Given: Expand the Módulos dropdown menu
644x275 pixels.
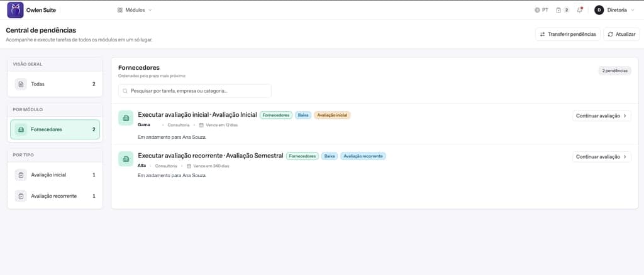Looking at the screenshot, I should (x=135, y=10).
